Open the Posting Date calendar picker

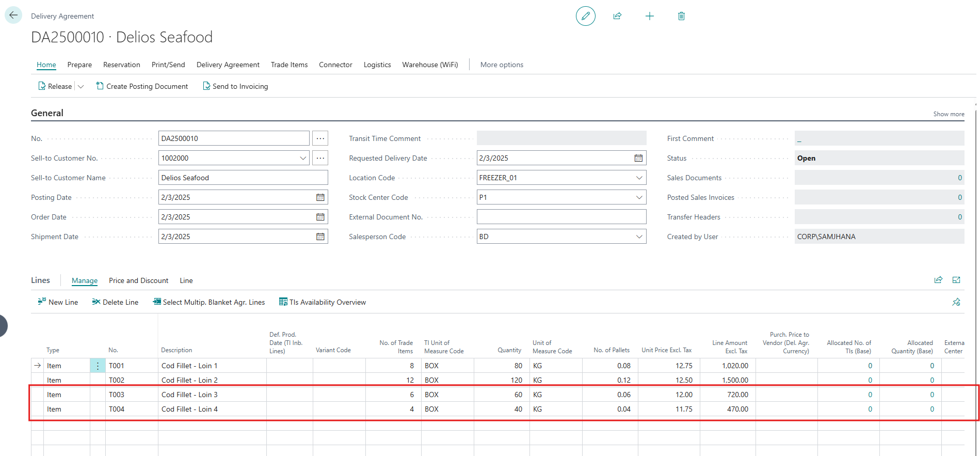tap(320, 197)
